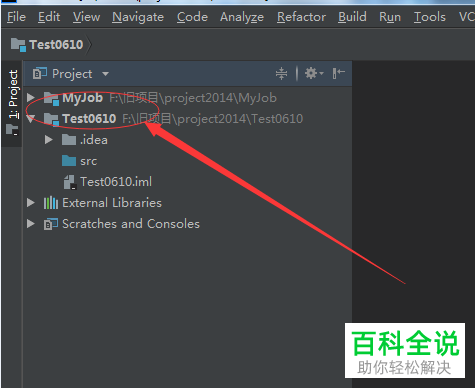Click the Scratches and Consoles icon
The width and height of the screenshot is (475, 388).
pyautogui.click(x=51, y=224)
